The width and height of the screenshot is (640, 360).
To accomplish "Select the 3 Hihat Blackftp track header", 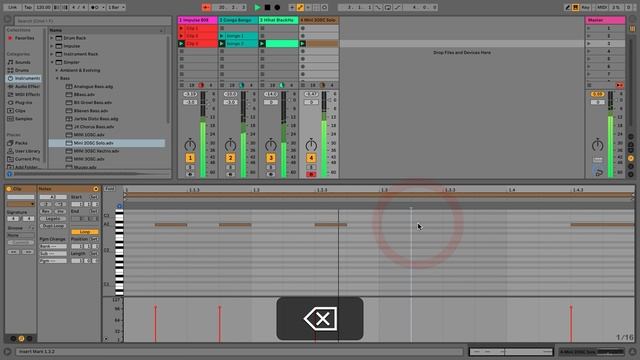I will [x=278, y=20].
